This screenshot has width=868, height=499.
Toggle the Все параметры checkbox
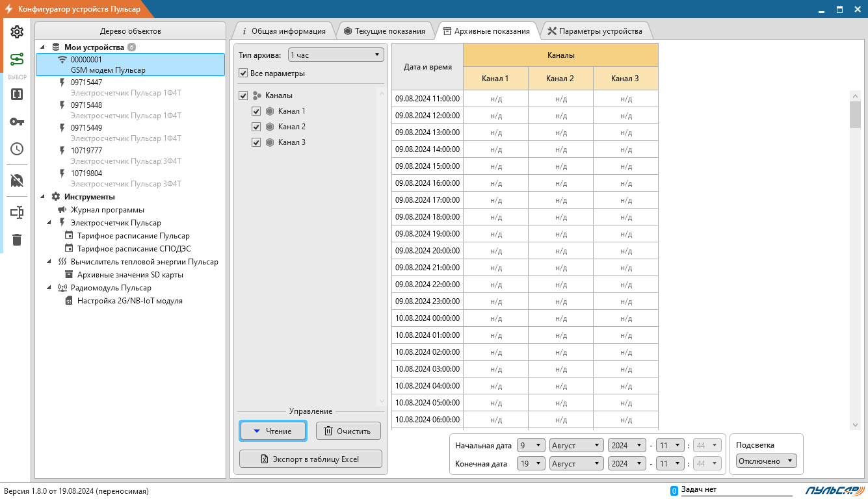point(243,73)
